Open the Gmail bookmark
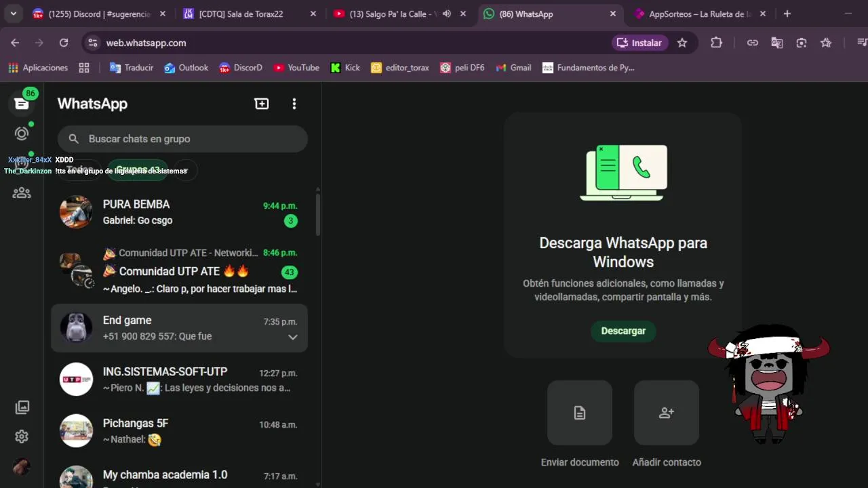Image resolution: width=868 pixels, height=488 pixels. pyautogui.click(x=514, y=68)
